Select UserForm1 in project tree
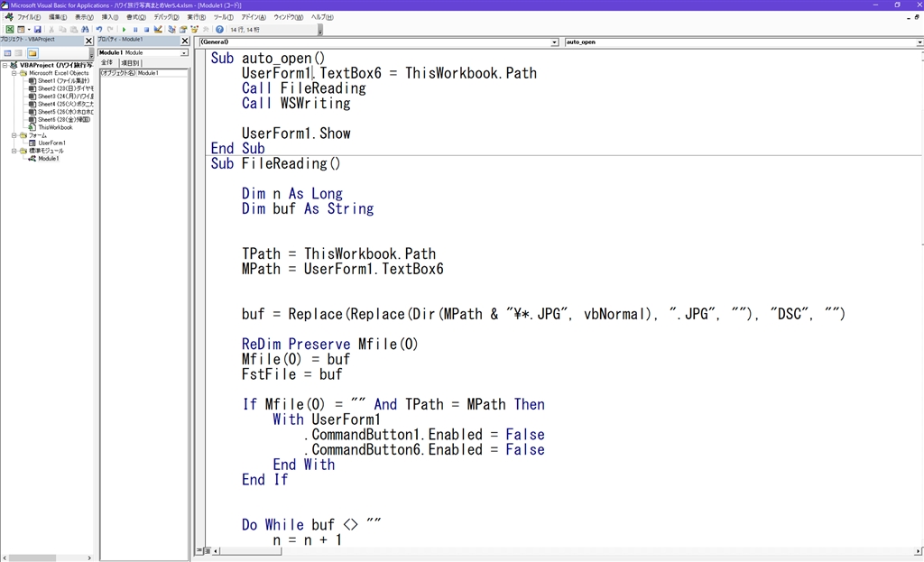This screenshot has width=924, height=562. click(47, 143)
